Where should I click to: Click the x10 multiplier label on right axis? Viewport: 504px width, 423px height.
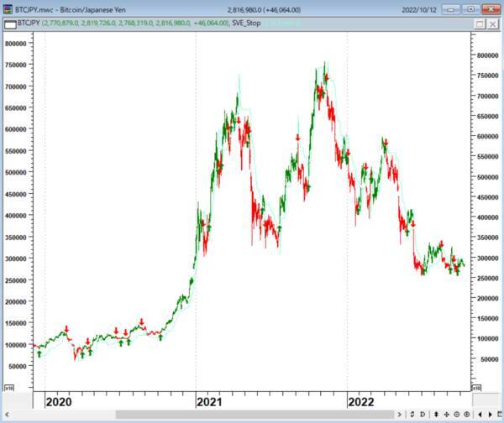point(476,388)
